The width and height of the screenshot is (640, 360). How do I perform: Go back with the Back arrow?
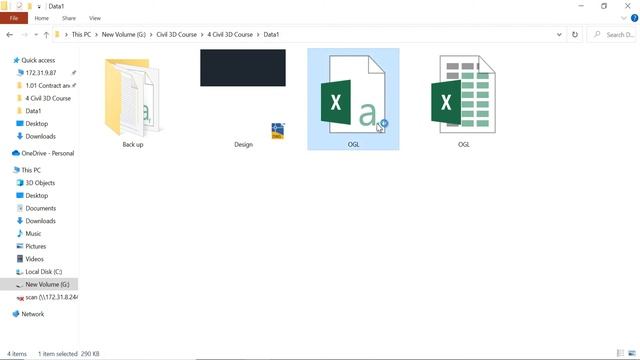coord(9,35)
